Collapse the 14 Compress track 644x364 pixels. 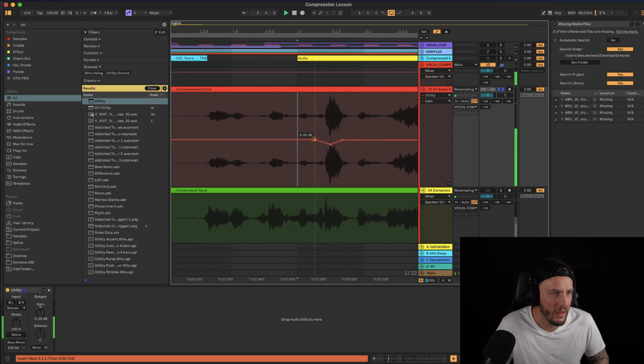coord(423,190)
